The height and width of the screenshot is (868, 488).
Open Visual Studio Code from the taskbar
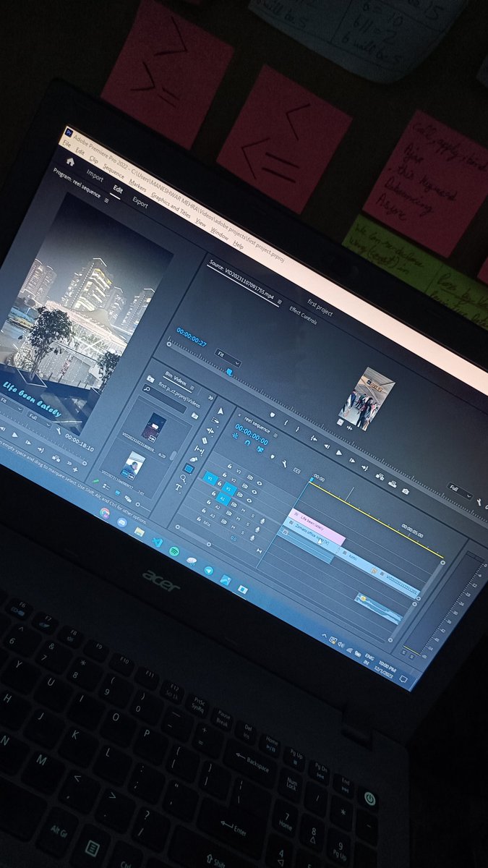point(157,542)
